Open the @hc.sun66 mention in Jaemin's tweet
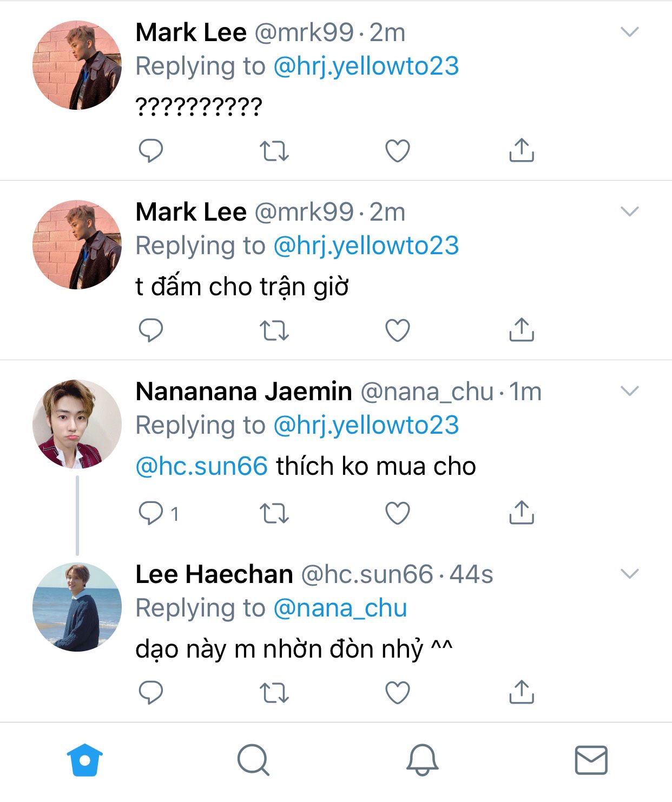This screenshot has width=672, height=802. click(201, 466)
